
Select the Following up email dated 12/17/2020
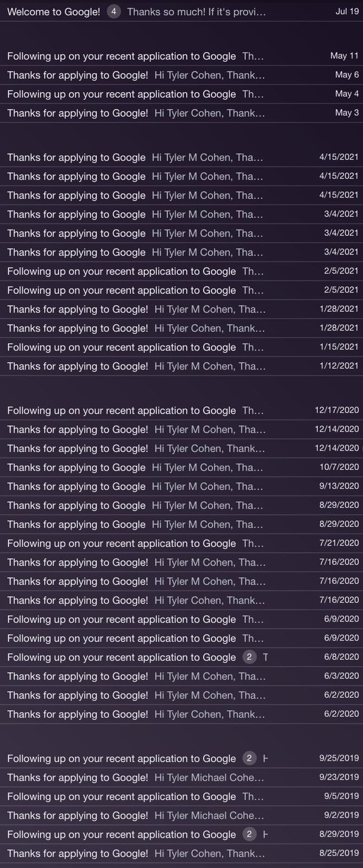181,411
